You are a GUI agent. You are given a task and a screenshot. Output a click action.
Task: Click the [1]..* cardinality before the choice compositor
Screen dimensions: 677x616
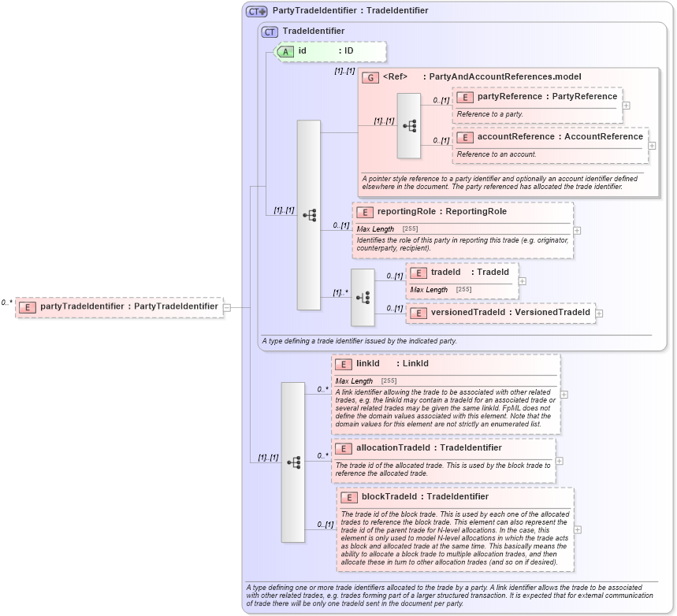(340, 293)
